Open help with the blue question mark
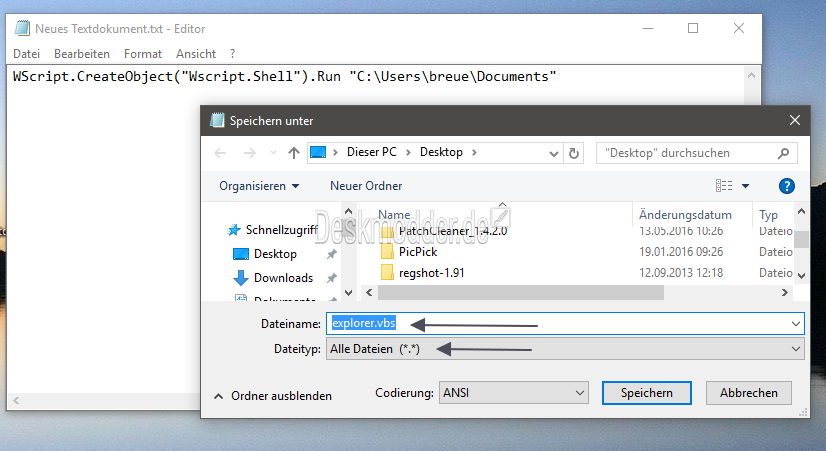Image resolution: width=826 pixels, height=451 pixels. (x=786, y=186)
